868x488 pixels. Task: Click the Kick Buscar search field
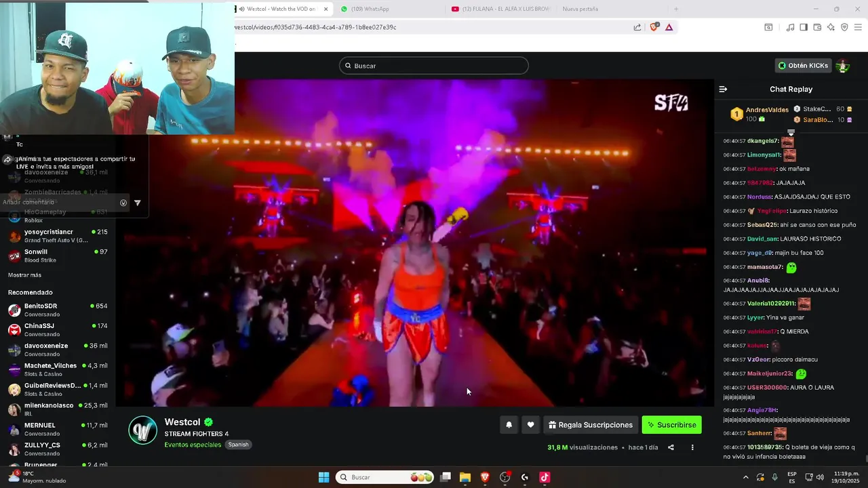click(434, 66)
